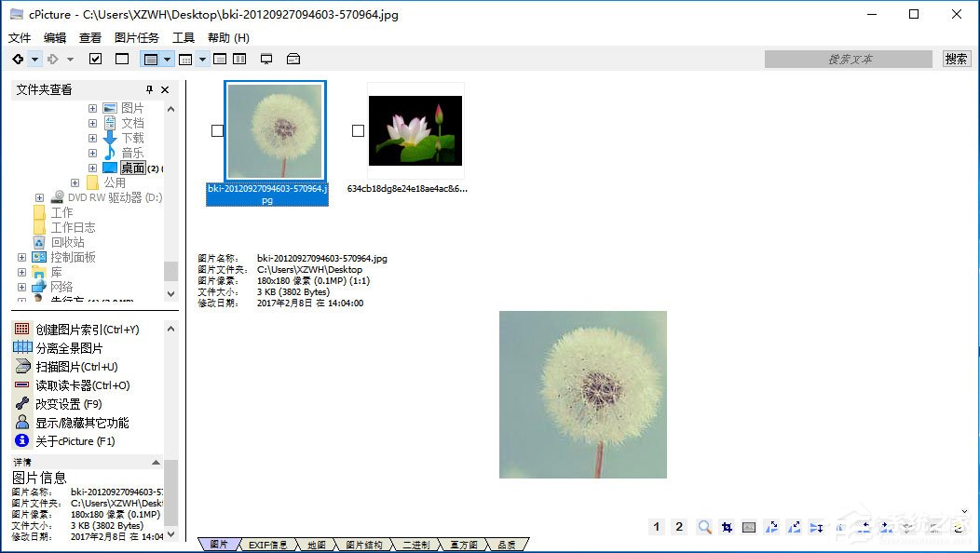Select the 回收站 item

tap(67, 242)
